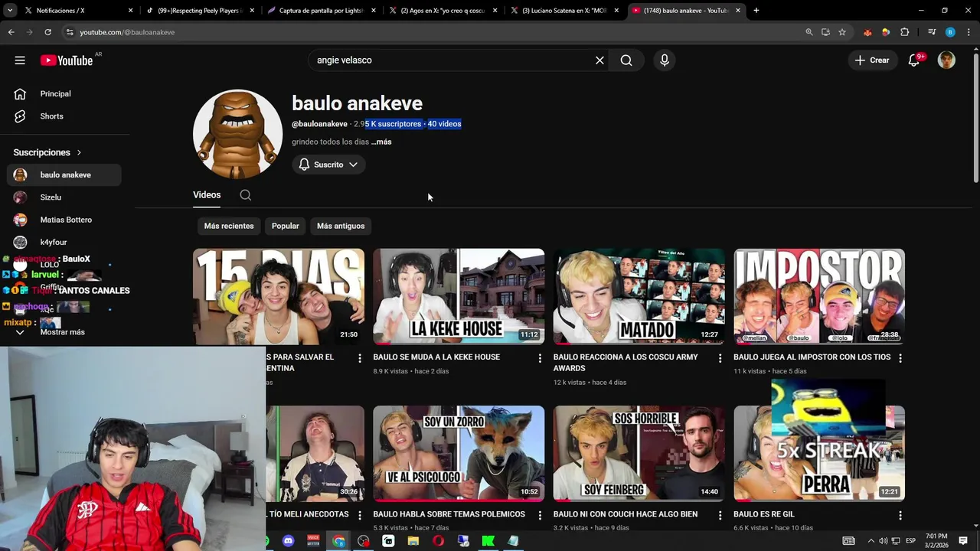Show hidden system tray icons chevron
The width and height of the screenshot is (980, 551).
pyautogui.click(x=871, y=541)
